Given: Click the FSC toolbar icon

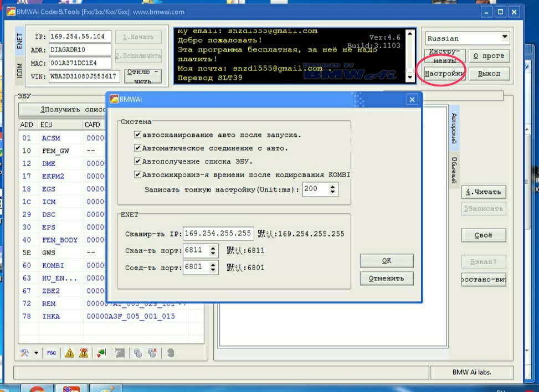Looking at the screenshot, I should pyautogui.click(x=52, y=353).
